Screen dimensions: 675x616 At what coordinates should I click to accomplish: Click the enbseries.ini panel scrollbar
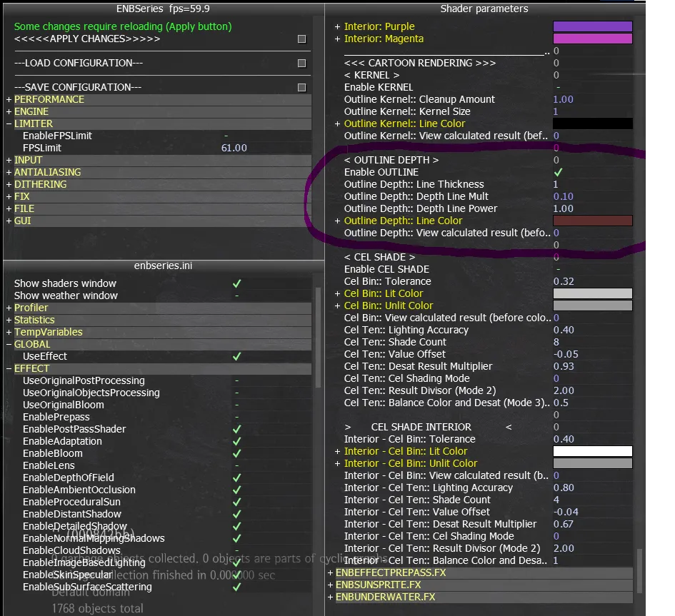tap(318, 338)
